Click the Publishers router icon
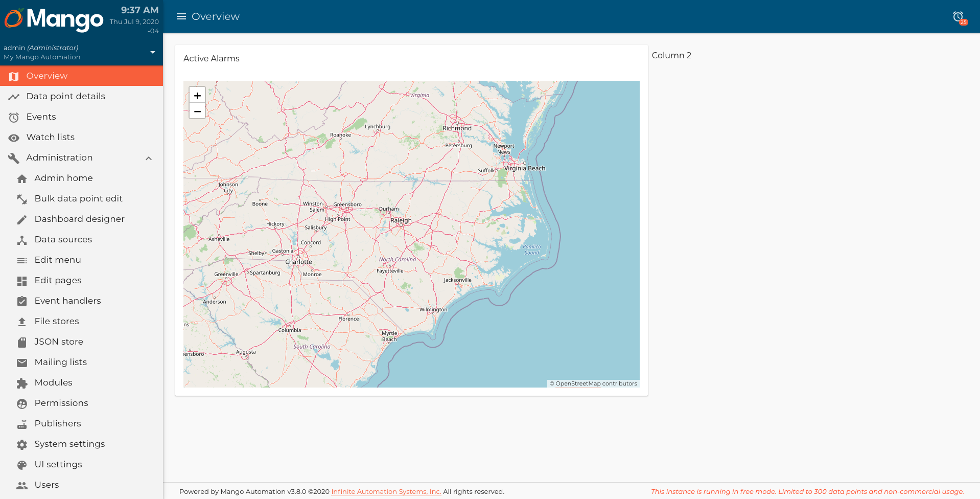Image resolution: width=980 pixels, height=499 pixels. point(22,424)
